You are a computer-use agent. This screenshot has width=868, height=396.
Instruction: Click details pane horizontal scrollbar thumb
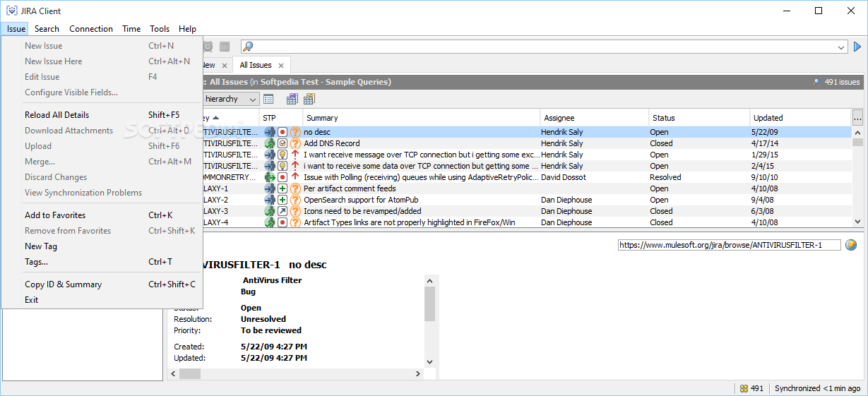tap(189, 373)
